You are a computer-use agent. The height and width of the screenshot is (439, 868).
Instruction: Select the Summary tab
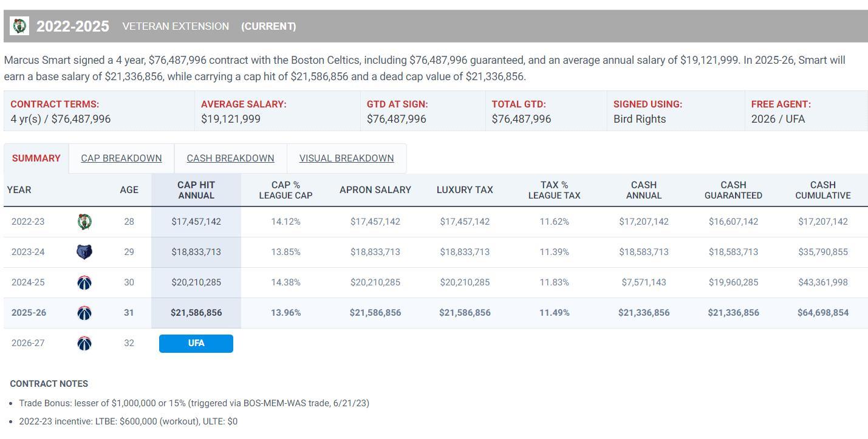click(x=36, y=158)
